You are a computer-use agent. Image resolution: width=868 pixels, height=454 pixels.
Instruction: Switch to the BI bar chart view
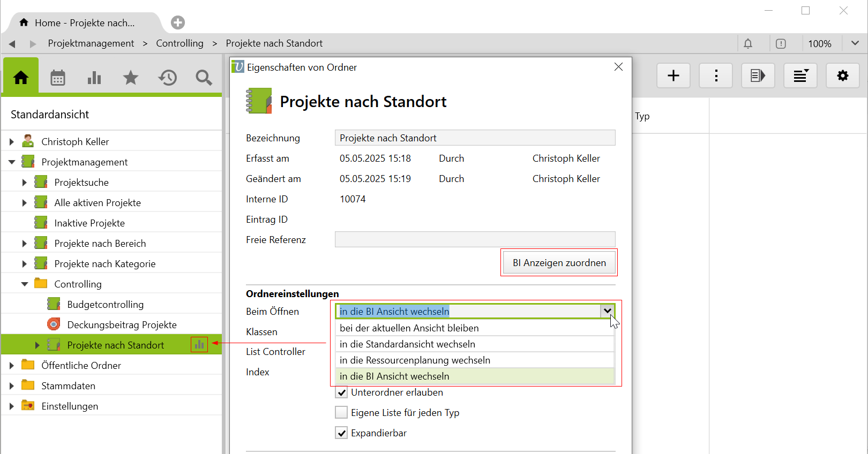click(94, 78)
